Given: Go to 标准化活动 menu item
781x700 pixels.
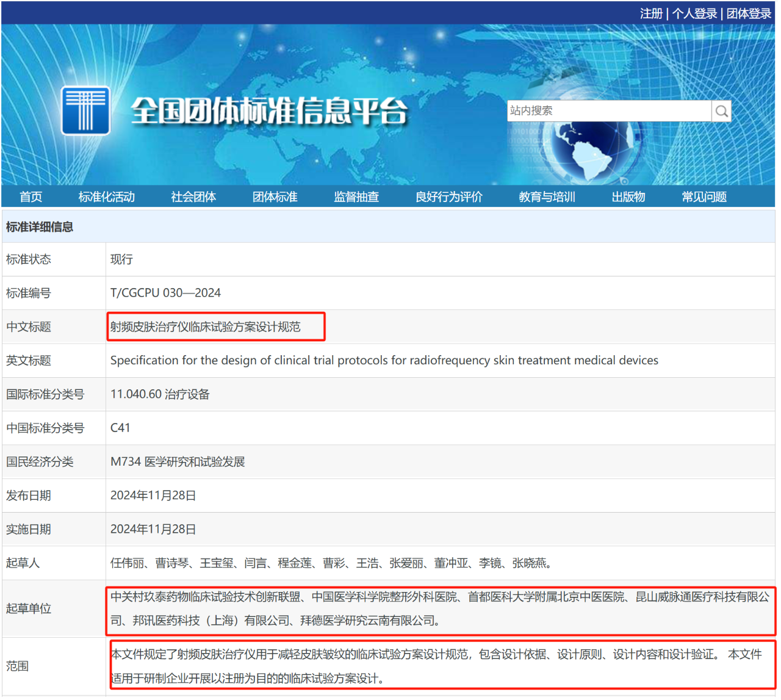Looking at the screenshot, I should coord(106,197).
